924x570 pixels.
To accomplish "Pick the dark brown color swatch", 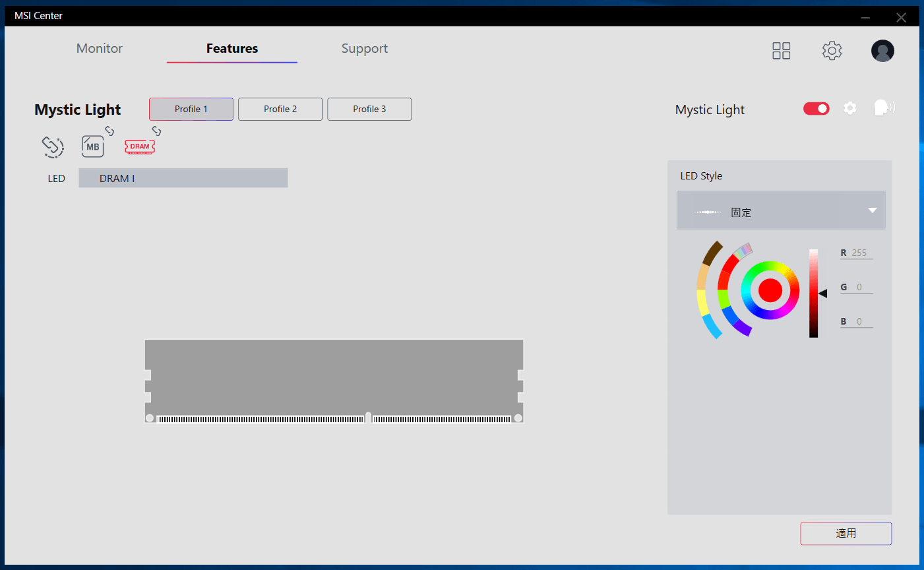I will [712, 253].
